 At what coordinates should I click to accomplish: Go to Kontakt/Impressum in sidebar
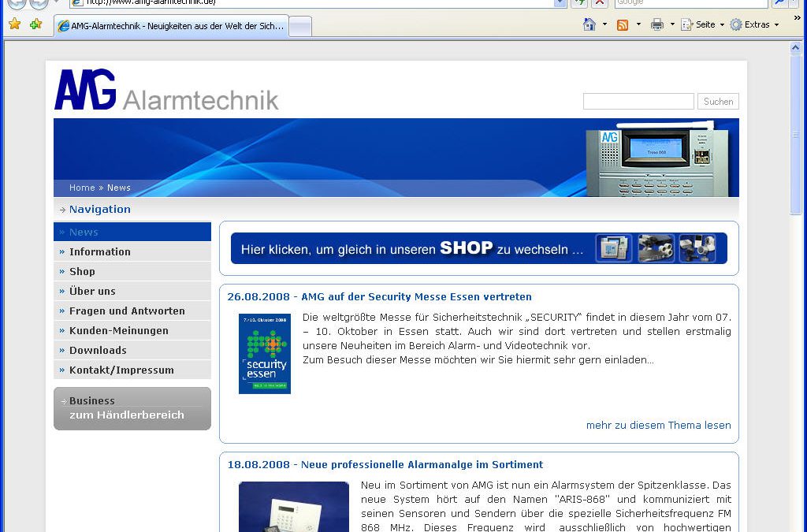coord(121,370)
